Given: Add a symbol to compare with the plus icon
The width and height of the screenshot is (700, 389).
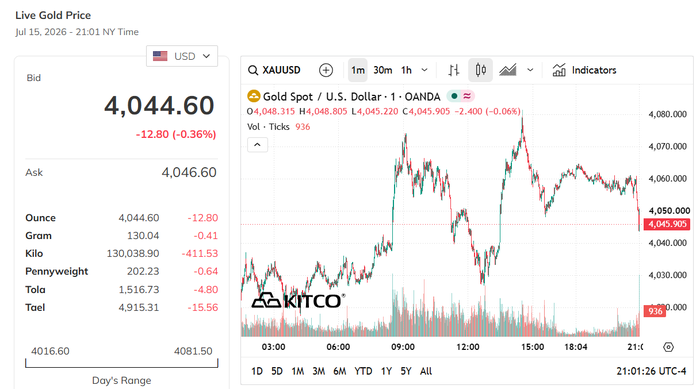Looking at the screenshot, I should [326, 70].
